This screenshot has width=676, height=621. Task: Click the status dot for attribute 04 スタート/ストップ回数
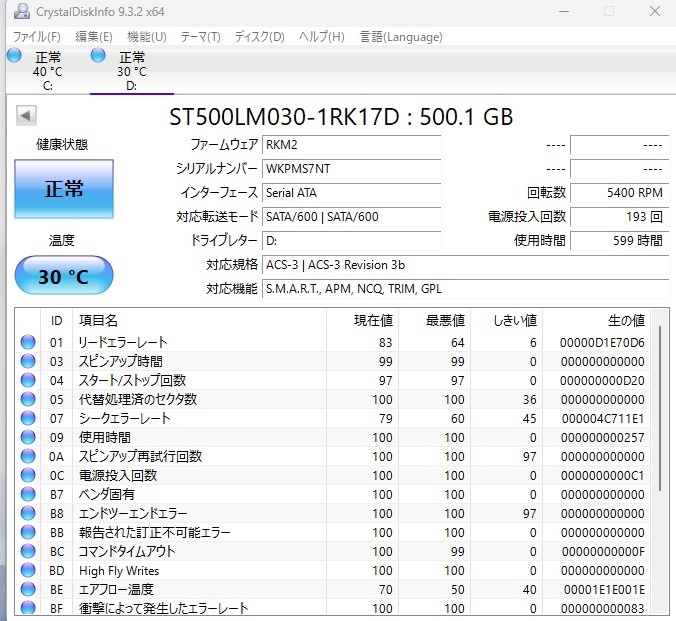click(x=28, y=380)
